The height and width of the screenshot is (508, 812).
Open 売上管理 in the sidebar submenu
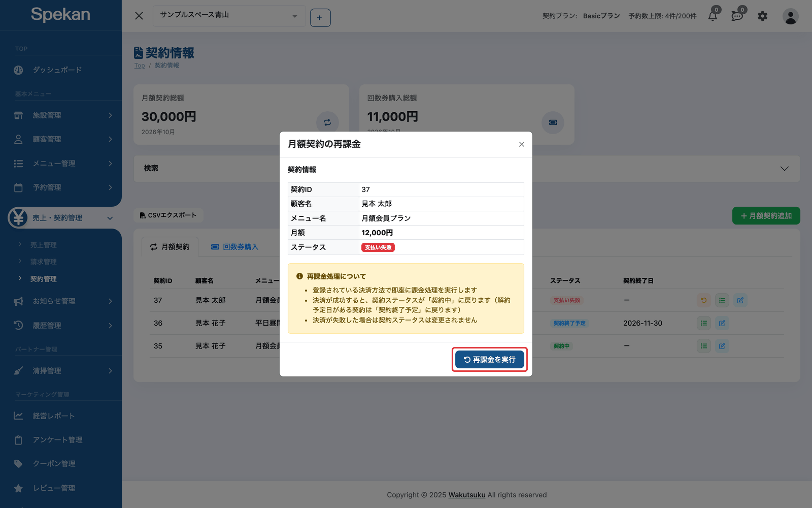44,245
